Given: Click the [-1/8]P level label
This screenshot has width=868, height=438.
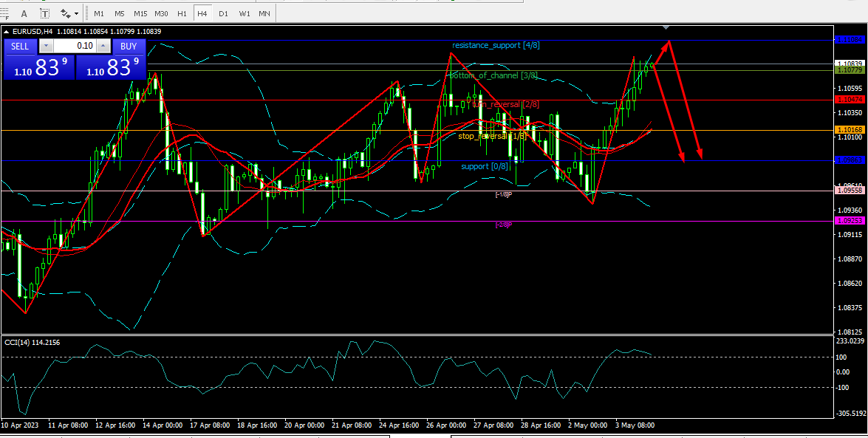Looking at the screenshot, I should coord(503,195).
